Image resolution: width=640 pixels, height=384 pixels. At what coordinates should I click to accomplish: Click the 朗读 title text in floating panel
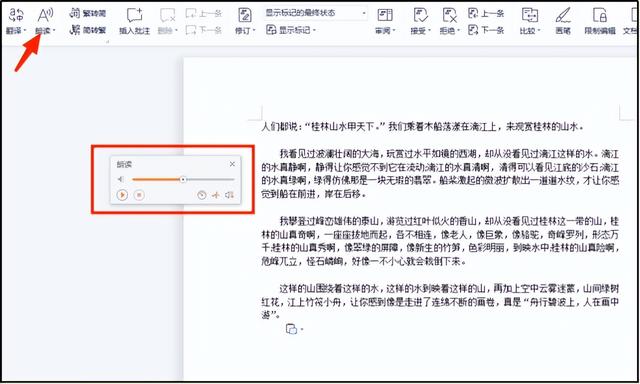[x=124, y=164]
